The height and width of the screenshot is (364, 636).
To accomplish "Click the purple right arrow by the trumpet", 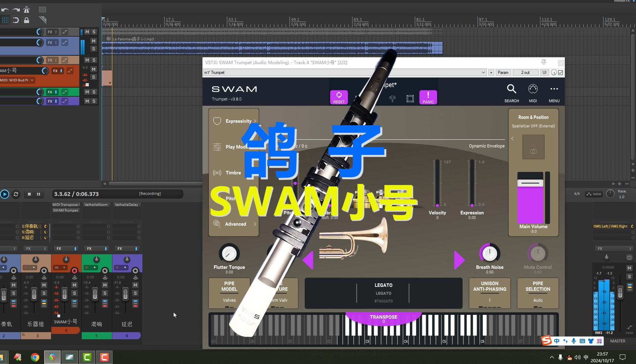I will 459,260.
